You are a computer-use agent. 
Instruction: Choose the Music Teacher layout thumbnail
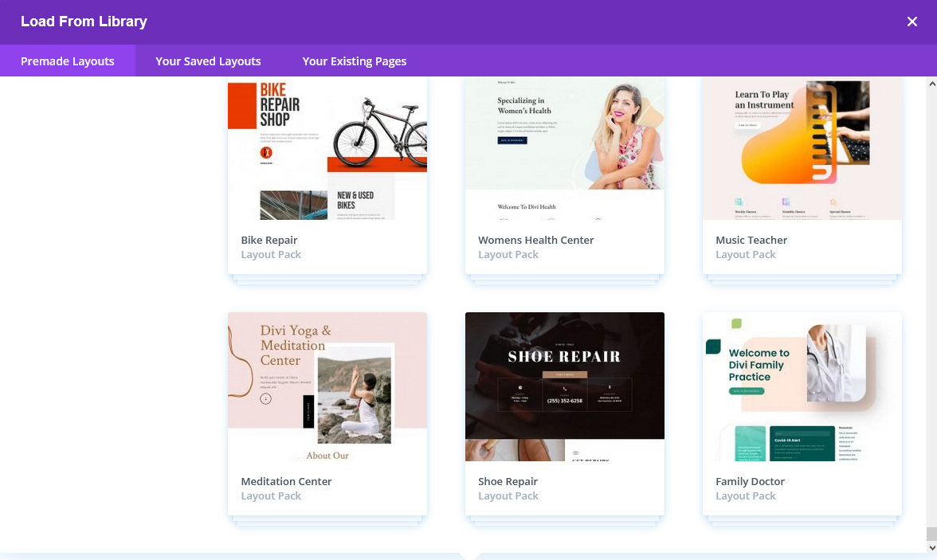pos(802,148)
